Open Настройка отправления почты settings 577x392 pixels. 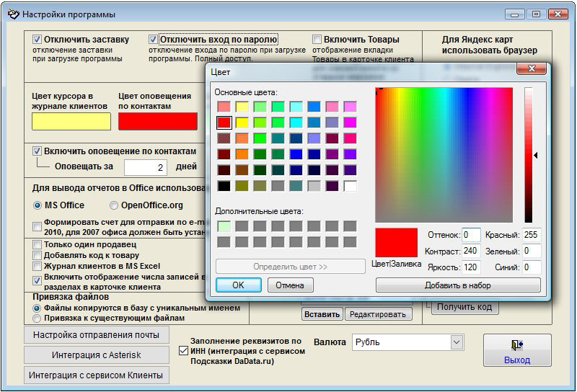pyautogui.click(x=96, y=335)
